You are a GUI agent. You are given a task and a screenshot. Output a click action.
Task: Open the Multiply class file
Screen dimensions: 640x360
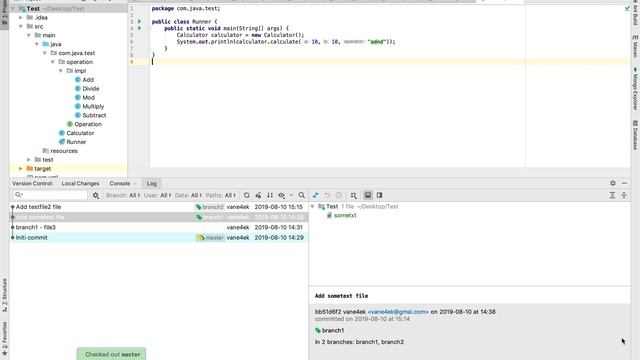[89, 107]
